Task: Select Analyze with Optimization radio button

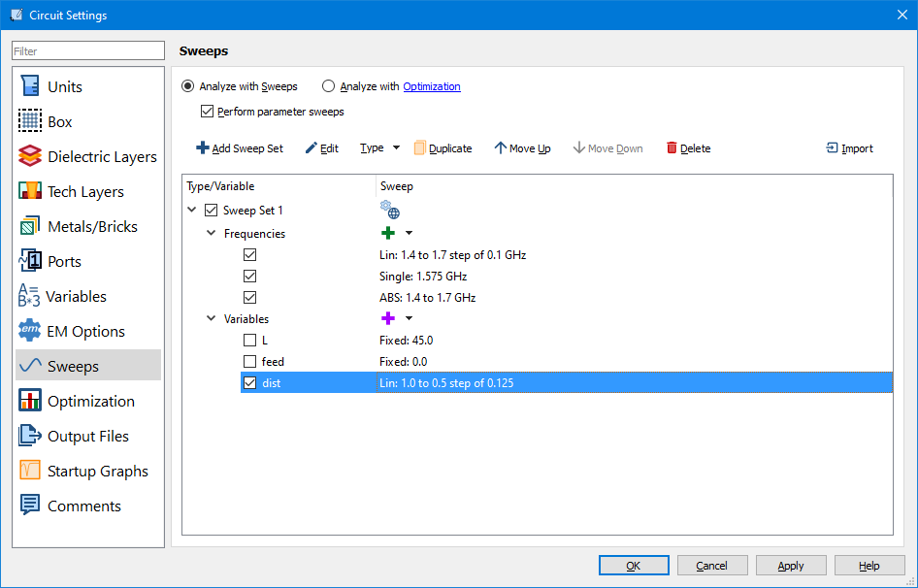Action: click(328, 86)
